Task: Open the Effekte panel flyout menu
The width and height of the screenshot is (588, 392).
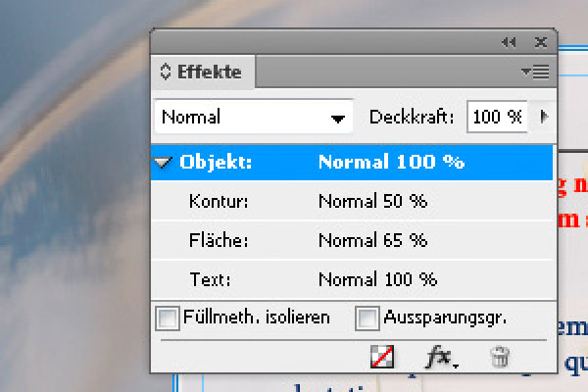Action: tap(535, 72)
